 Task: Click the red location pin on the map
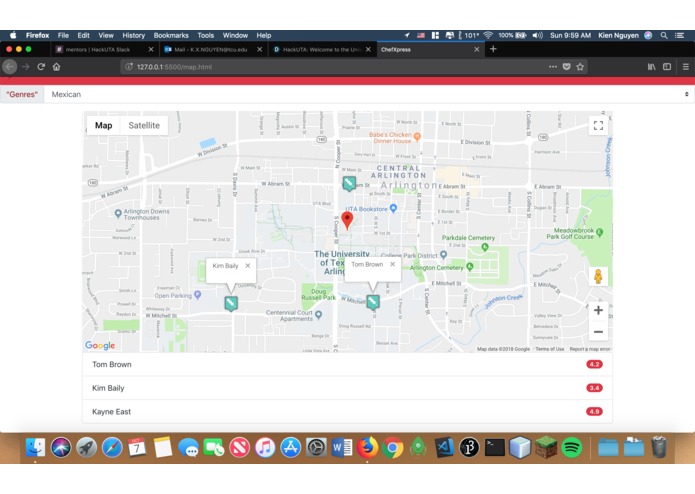[347, 220]
